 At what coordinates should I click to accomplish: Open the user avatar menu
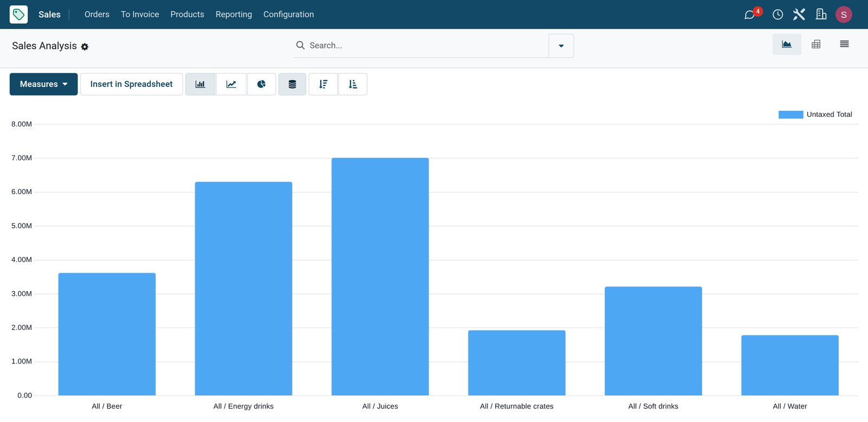click(x=844, y=15)
